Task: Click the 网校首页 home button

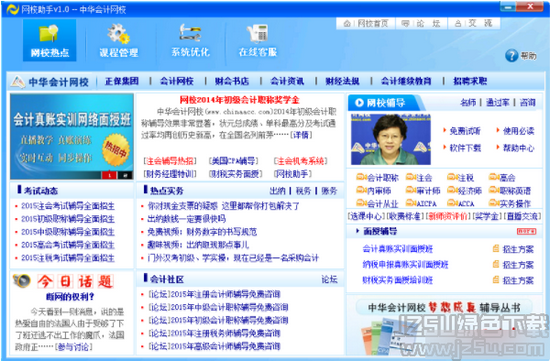Action: 365,24
